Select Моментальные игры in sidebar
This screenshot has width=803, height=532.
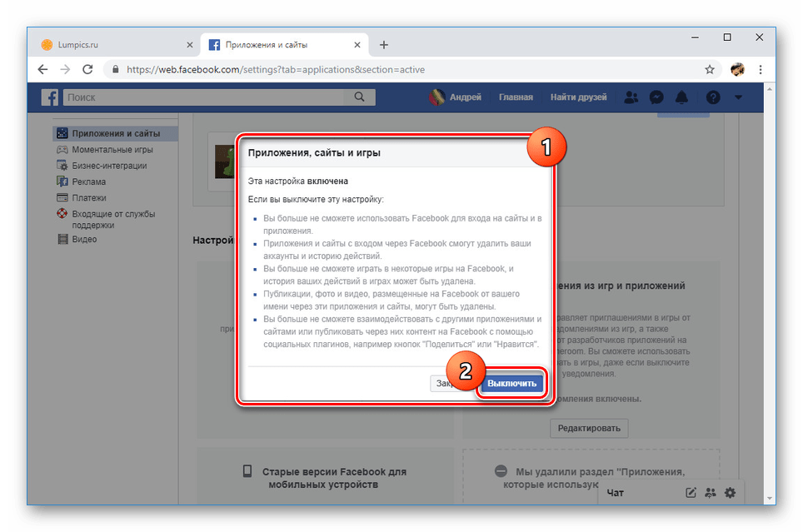pyautogui.click(x=112, y=150)
